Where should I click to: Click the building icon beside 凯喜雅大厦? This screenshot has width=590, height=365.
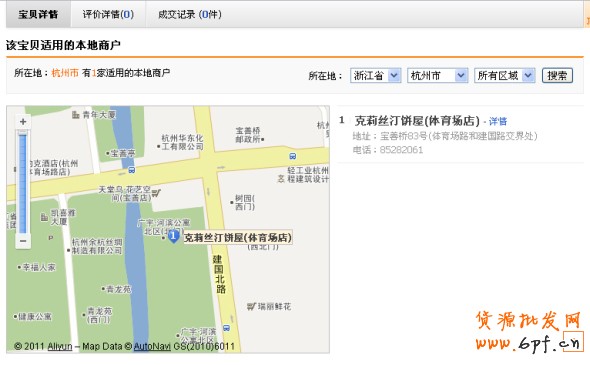click(x=44, y=217)
